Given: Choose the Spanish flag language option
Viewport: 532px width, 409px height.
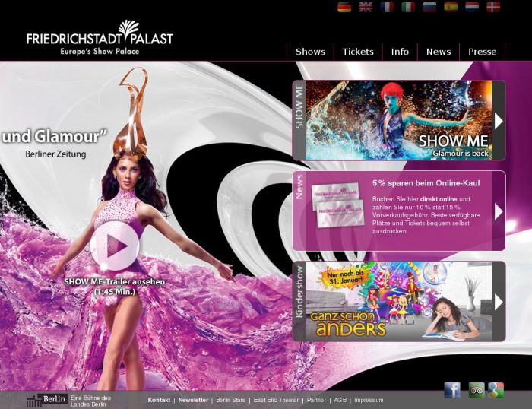Looking at the screenshot, I should click(x=451, y=7).
